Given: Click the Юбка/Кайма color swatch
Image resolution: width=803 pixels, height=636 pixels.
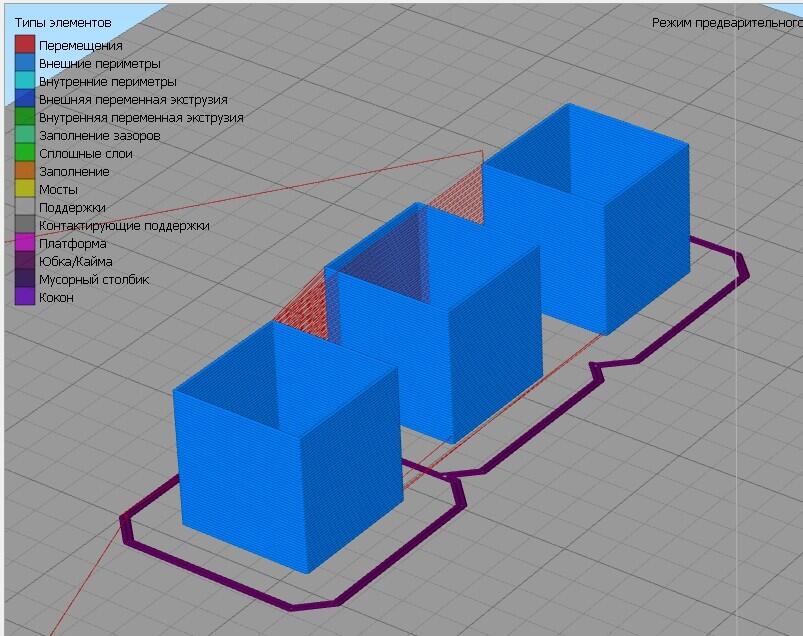Looking at the screenshot, I should tap(25, 260).
